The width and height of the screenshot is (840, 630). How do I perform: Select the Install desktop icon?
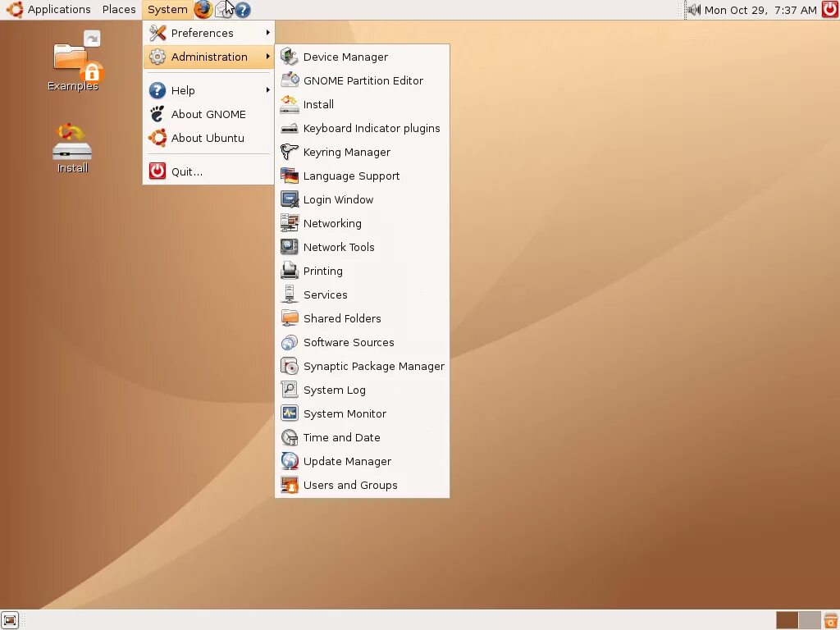tap(72, 148)
